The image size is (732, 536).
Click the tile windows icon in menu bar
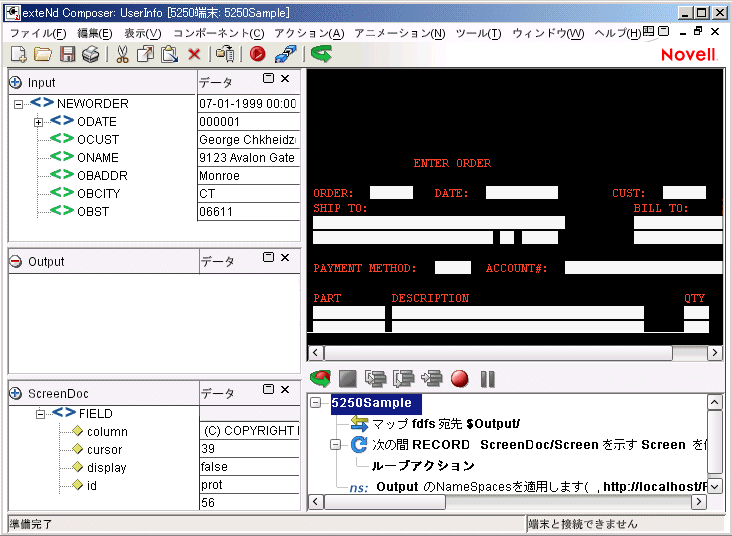pos(648,32)
